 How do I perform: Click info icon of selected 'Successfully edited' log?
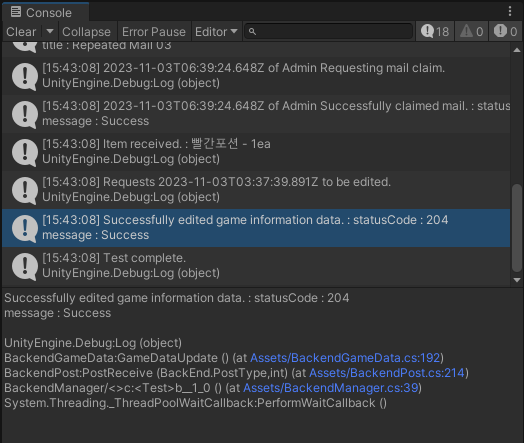tap(25, 229)
